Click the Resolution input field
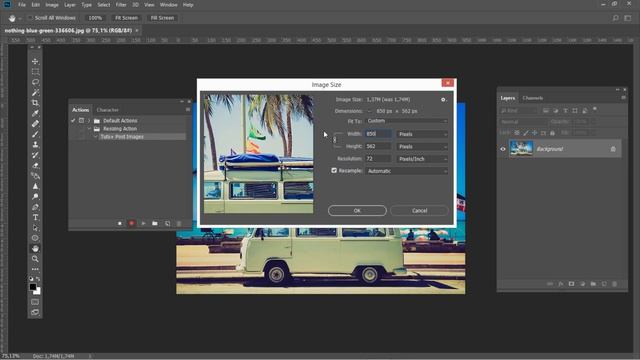 378,159
